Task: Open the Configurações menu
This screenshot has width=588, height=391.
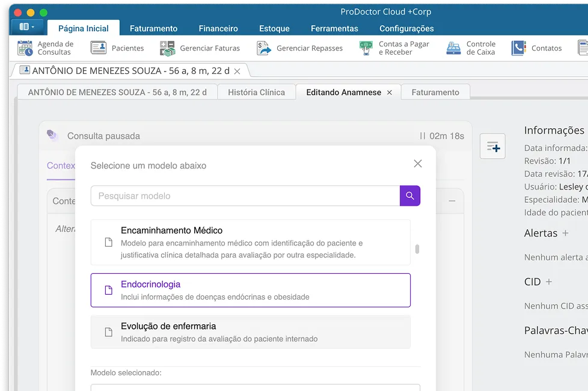Action: 407,28
